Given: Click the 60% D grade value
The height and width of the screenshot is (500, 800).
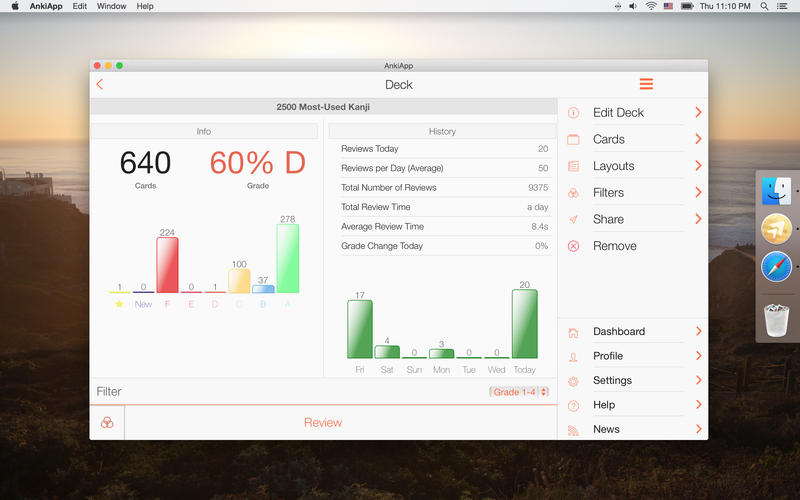Looking at the screenshot, I should point(258,163).
